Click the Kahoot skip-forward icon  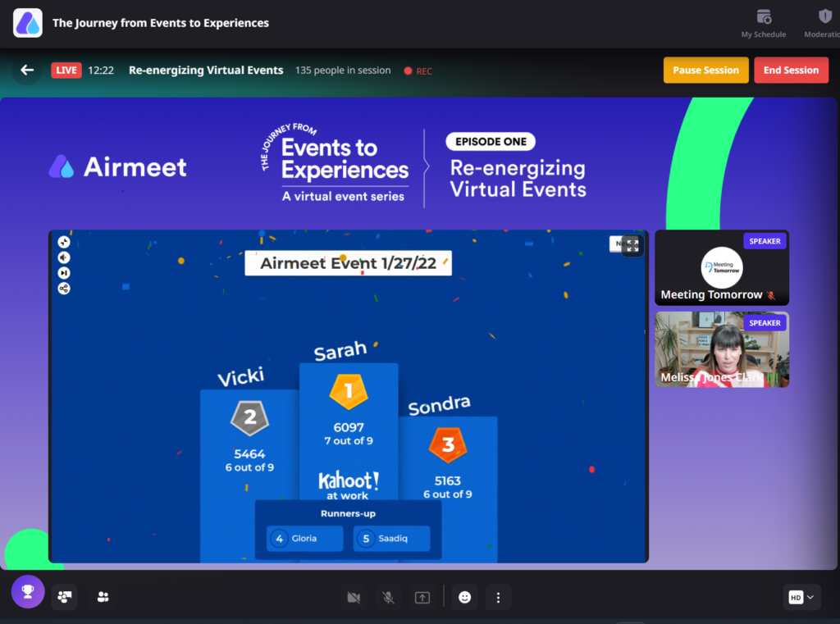point(64,273)
